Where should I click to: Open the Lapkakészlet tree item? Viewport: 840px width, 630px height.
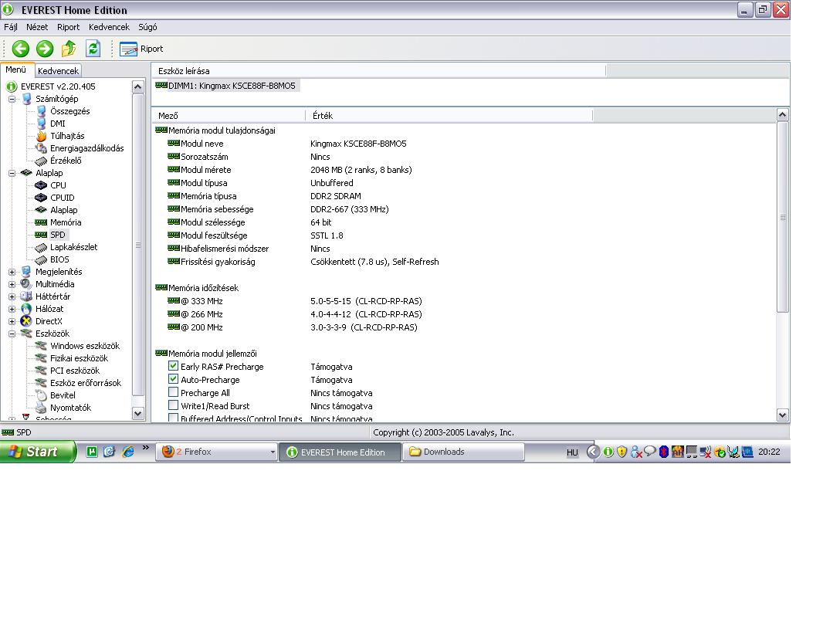(x=73, y=247)
